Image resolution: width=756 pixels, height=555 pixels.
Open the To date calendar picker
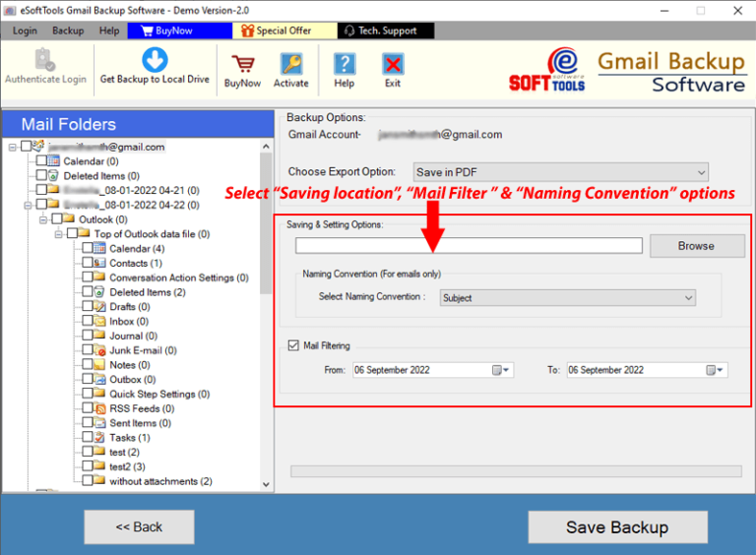coord(715,370)
